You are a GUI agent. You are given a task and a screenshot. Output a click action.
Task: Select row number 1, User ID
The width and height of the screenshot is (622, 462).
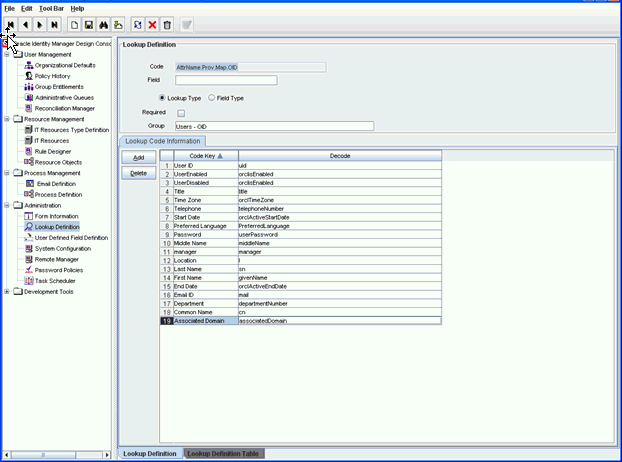click(167, 166)
